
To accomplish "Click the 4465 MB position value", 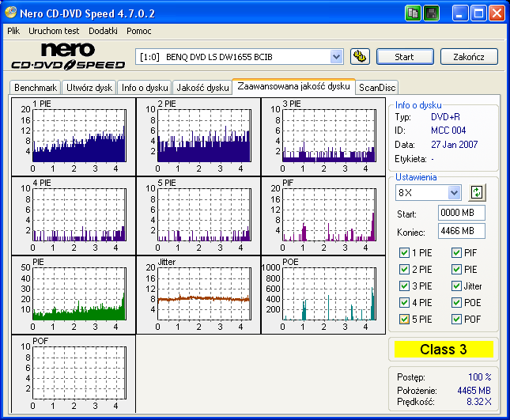I will point(474,391).
